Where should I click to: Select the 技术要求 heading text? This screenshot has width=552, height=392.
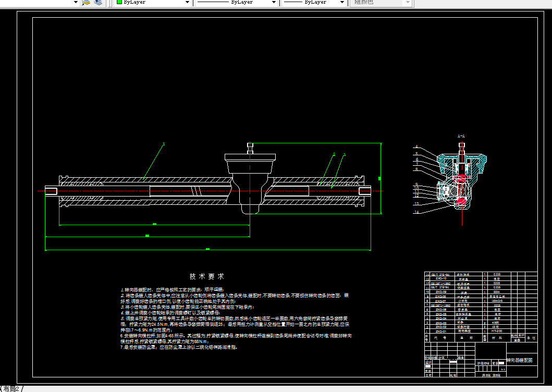coord(207,276)
